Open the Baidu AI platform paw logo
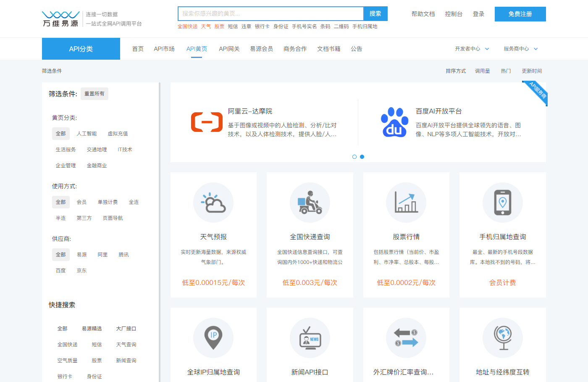 [394, 122]
